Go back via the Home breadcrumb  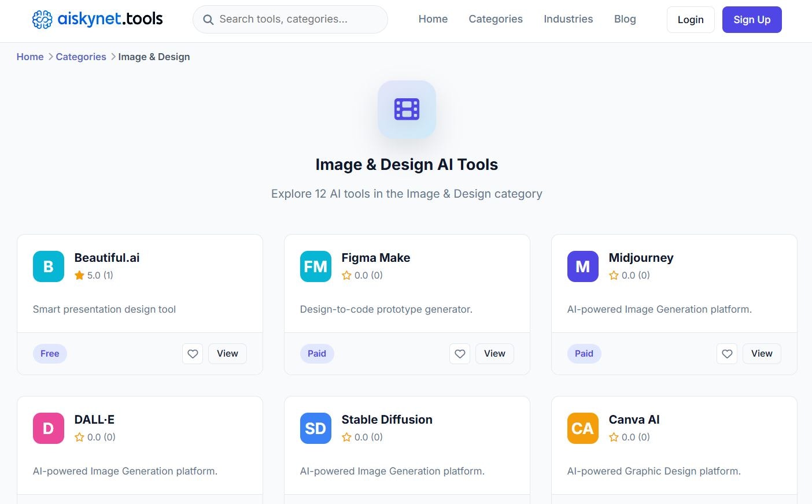(x=30, y=57)
